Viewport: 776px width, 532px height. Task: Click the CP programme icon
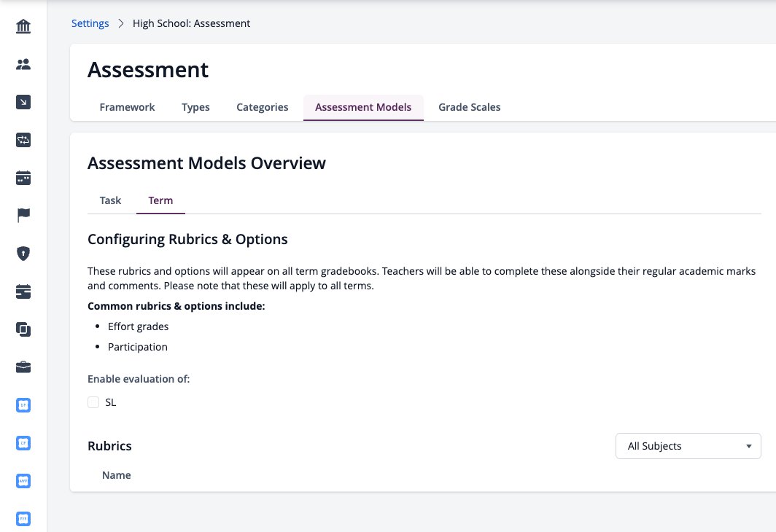pos(23,443)
